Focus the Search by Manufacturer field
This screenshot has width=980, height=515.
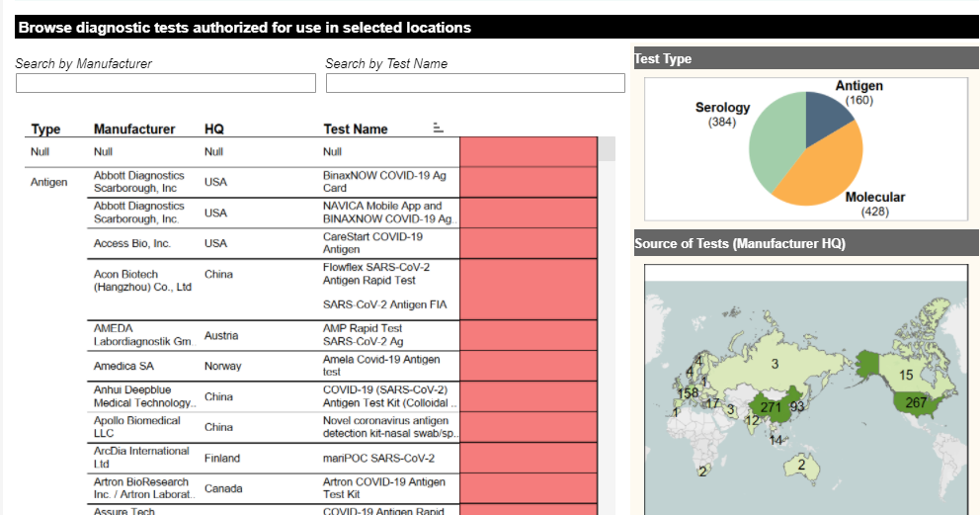[166, 83]
